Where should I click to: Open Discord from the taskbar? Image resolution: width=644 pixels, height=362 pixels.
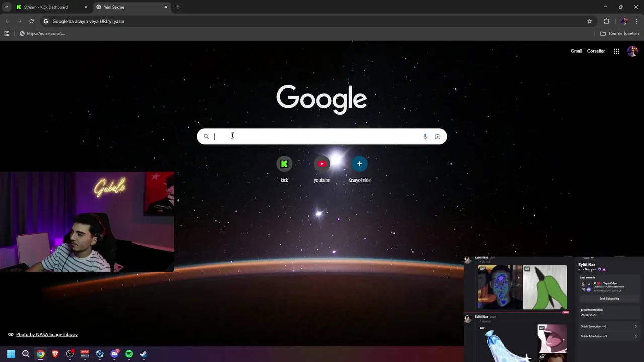pos(114,354)
